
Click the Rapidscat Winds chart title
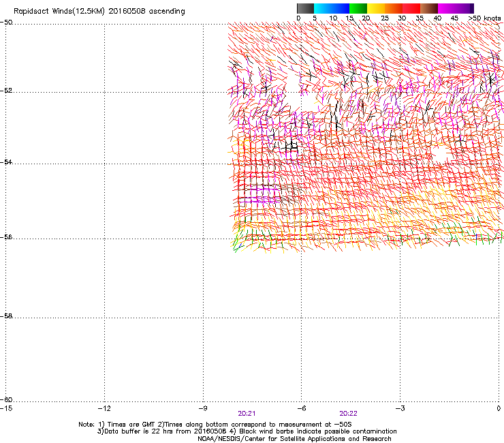point(99,12)
